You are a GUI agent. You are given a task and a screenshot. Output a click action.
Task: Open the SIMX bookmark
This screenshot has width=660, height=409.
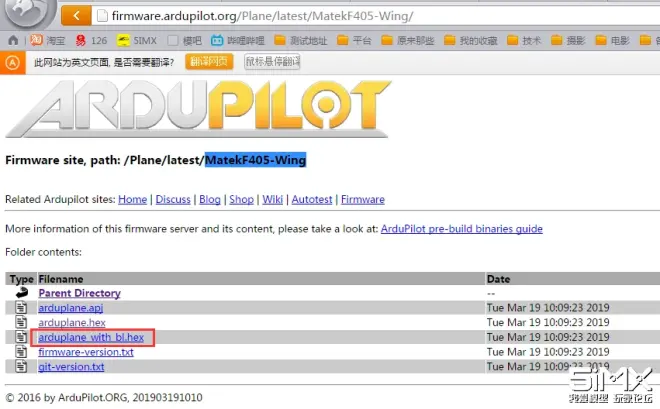coord(137,40)
